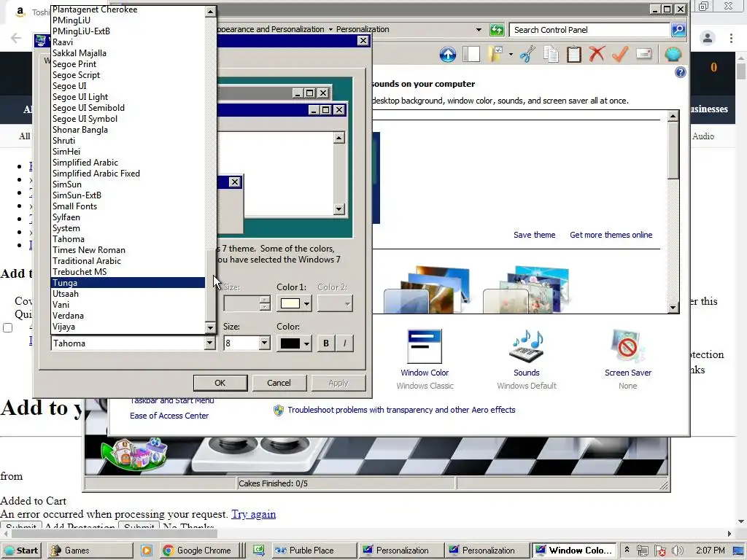Click the Start button
Viewport: 747px width, 560px height.
pos(21,551)
